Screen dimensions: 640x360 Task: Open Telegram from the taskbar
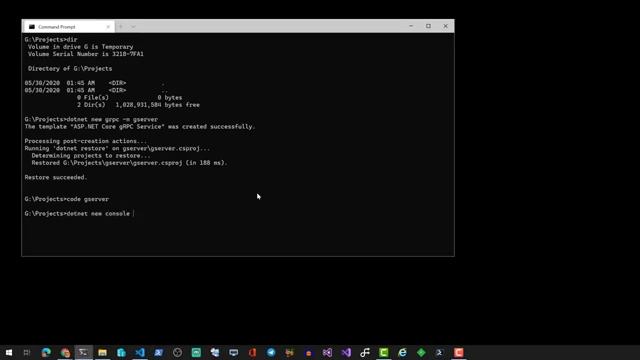tap(271, 353)
